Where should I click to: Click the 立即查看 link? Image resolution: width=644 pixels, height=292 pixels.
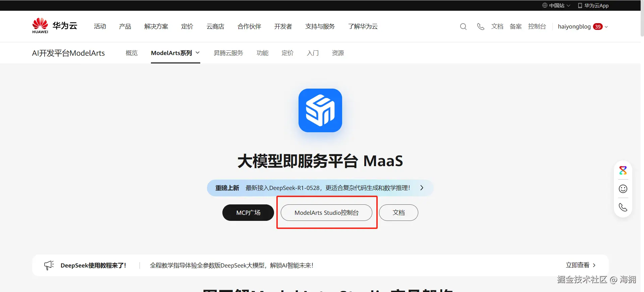coord(578,265)
